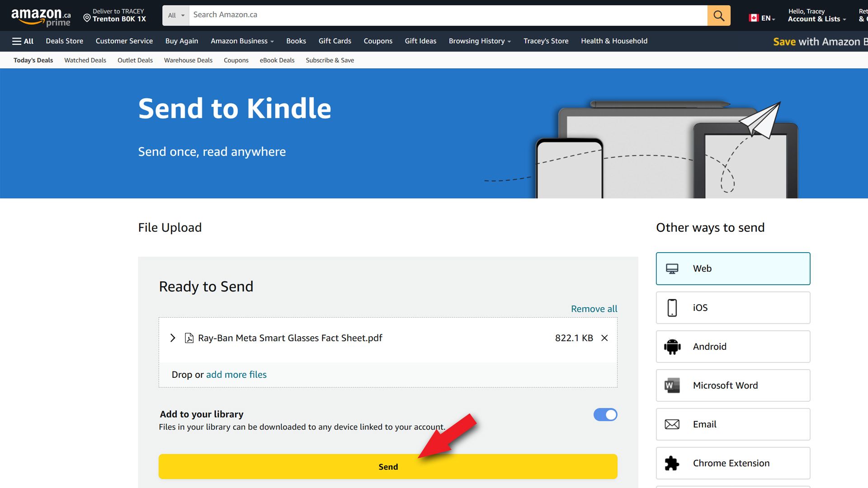Click the Canada flag language icon
Screen dimensions: 868x488
(754, 18)
